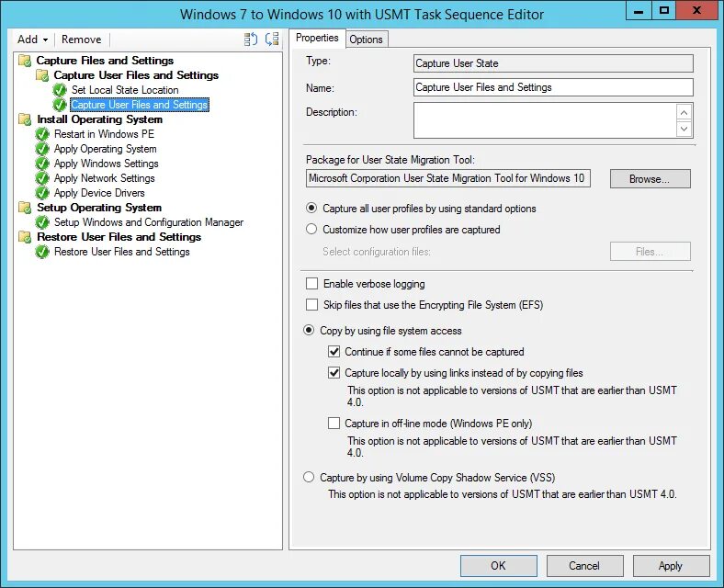Click the Remove toolbar button
Viewport: 724px width, 588px height.
click(81, 40)
